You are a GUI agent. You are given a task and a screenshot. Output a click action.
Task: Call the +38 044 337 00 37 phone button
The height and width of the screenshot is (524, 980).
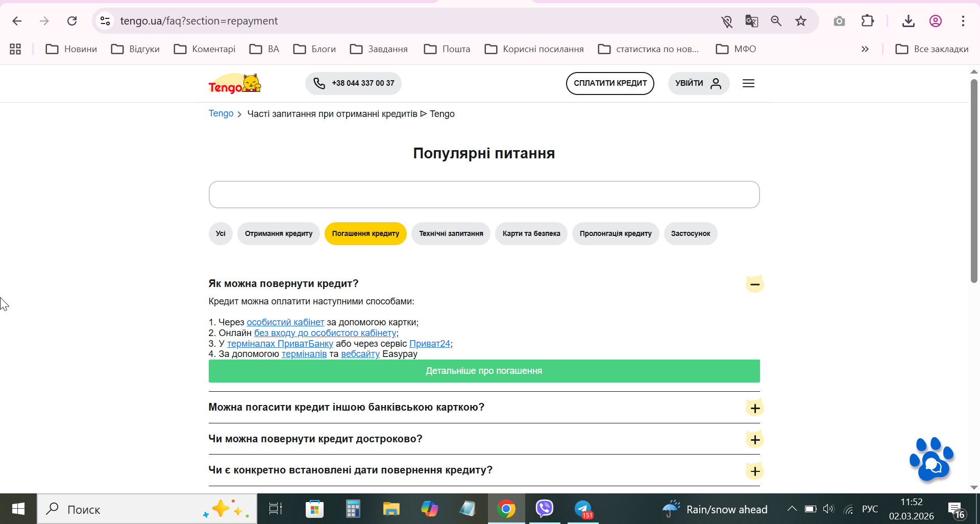353,83
